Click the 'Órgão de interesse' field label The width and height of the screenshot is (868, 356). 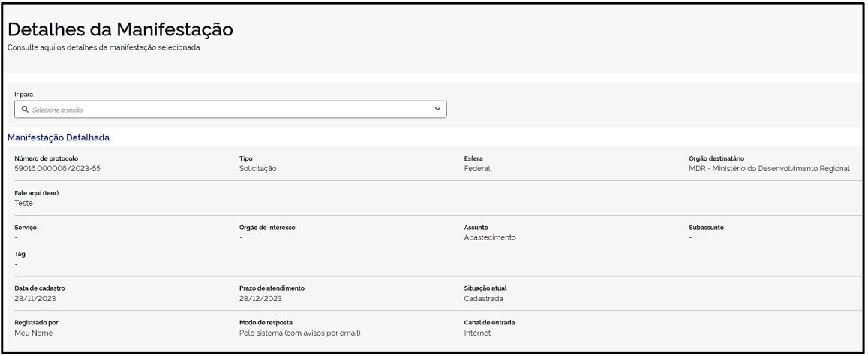(266, 228)
